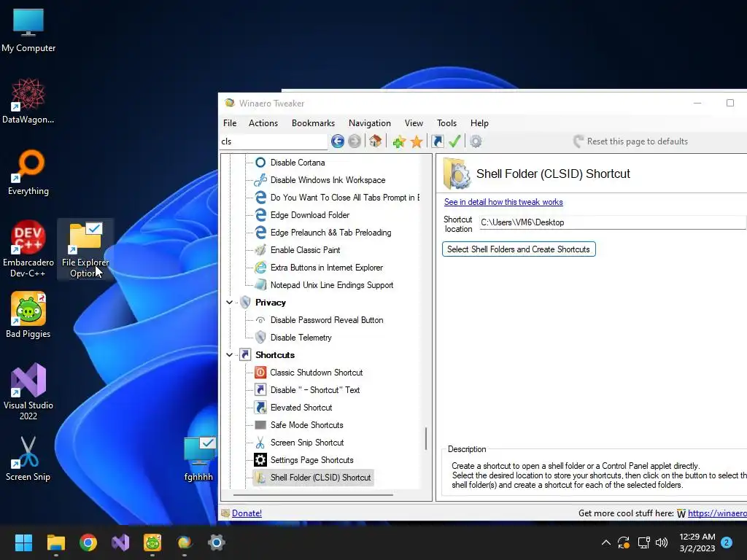Viewport: 747px width, 560px height.
Task: Go to Home page via house icon
Action: tap(376, 141)
